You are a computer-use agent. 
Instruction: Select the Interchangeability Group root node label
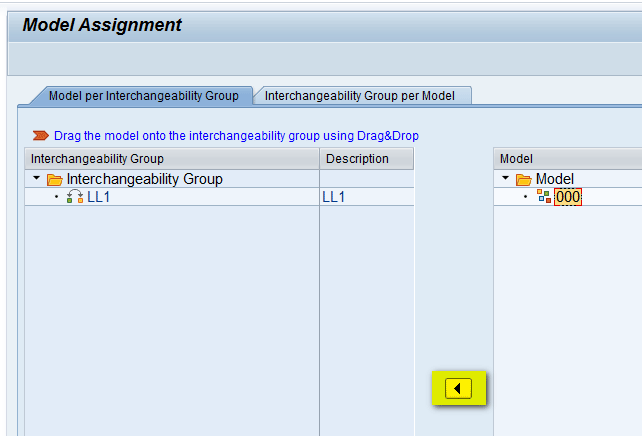[x=144, y=179]
